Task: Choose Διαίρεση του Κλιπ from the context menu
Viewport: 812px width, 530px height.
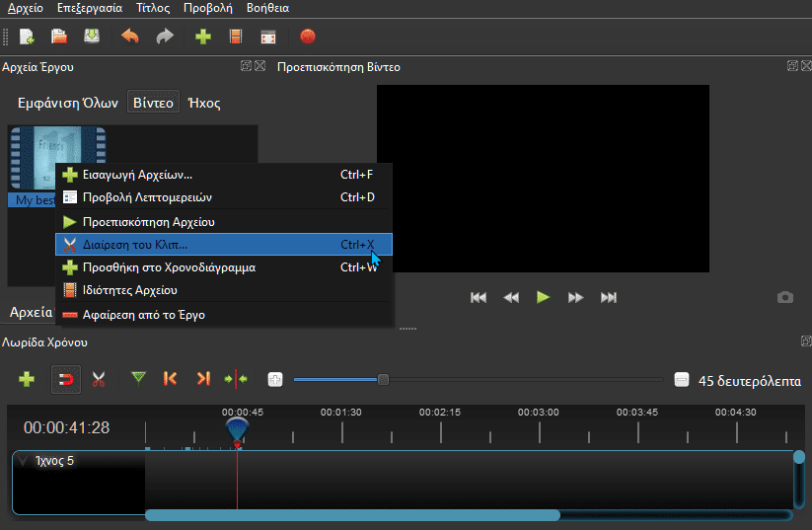Action: pyautogui.click(x=224, y=245)
